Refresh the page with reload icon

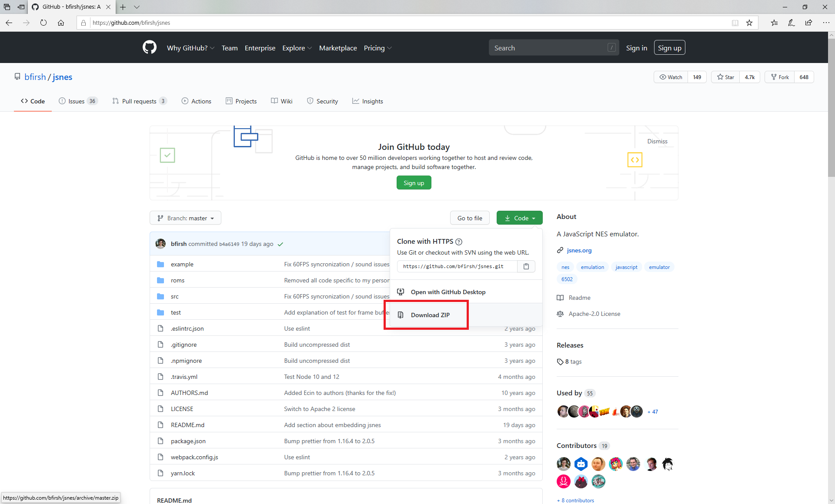point(43,23)
